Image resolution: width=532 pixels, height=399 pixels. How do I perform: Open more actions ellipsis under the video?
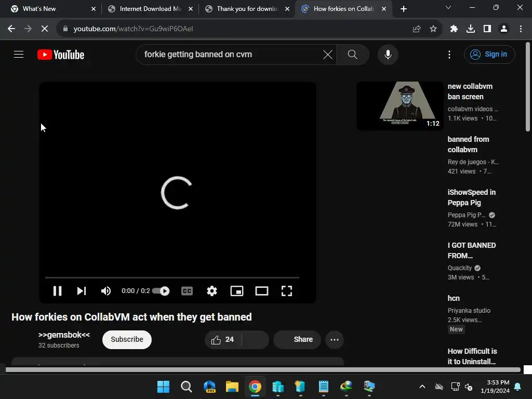[x=335, y=340]
